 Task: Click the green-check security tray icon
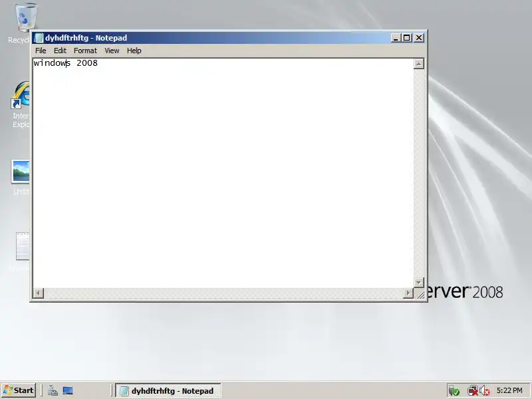pyautogui.click(x=454, y=391)
